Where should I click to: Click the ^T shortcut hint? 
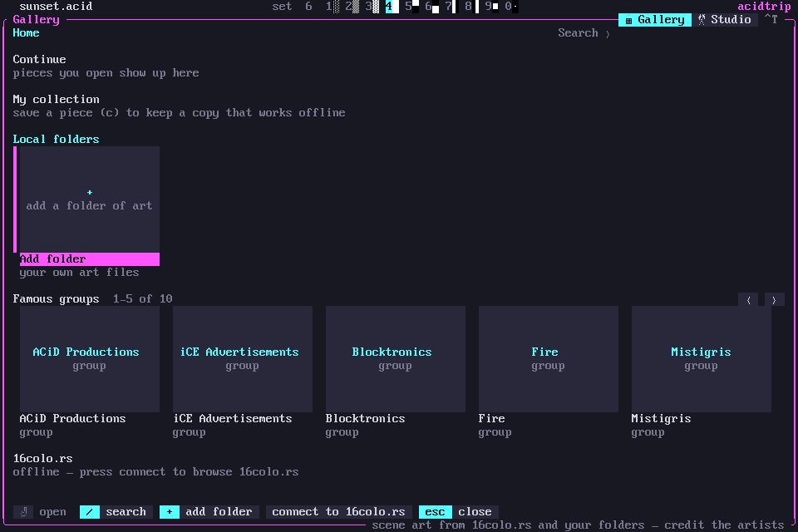coord(771,20)
